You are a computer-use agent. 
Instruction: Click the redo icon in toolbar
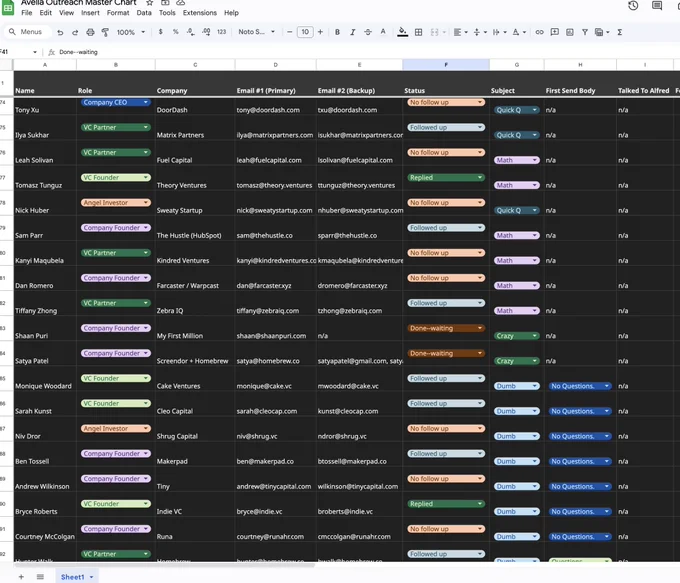tap(75, 32)
